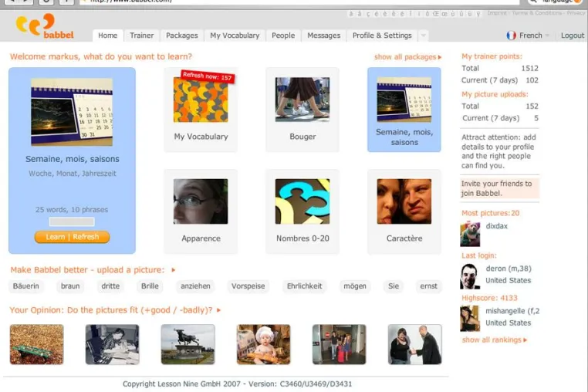Select the word tag Sie
The image size is (588, 392).
[x=394, y=286]
